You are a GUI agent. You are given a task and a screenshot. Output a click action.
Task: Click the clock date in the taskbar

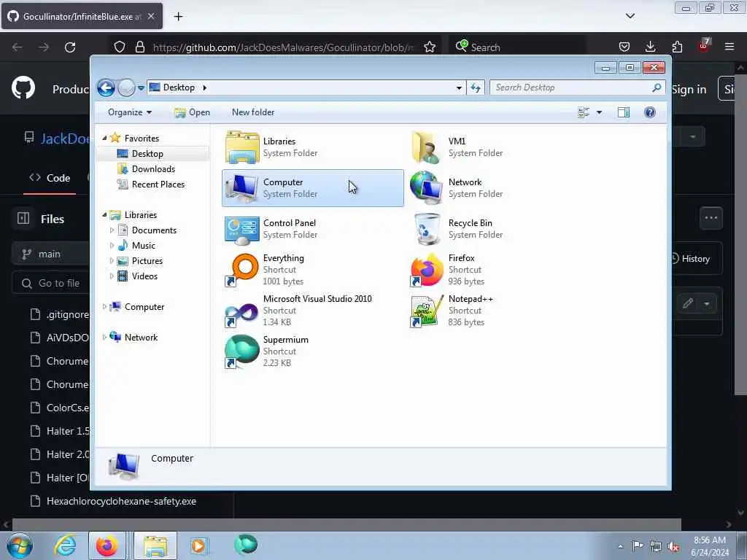pyautogui.click(x=709, y=546)
